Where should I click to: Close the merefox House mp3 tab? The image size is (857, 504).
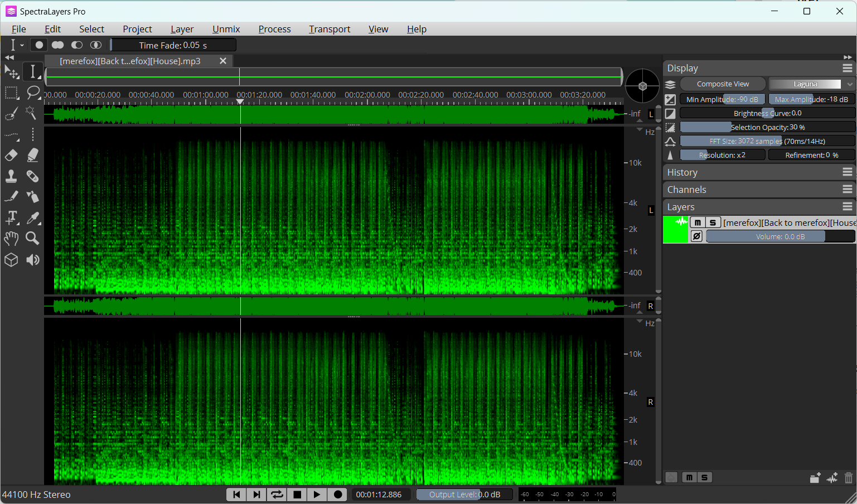point(223,61)
